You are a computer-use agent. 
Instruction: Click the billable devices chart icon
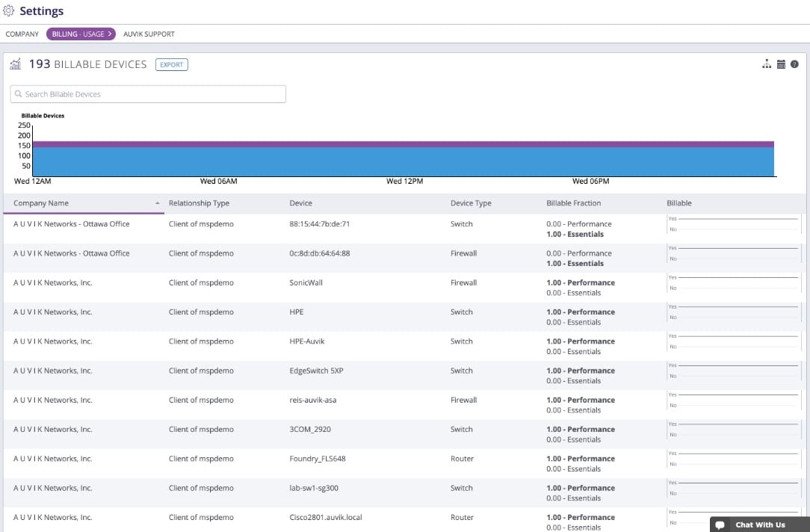coord(16,64)
